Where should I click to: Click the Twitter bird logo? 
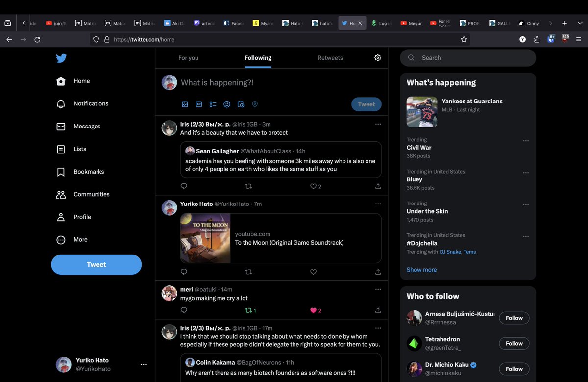[x=61, y=58]
